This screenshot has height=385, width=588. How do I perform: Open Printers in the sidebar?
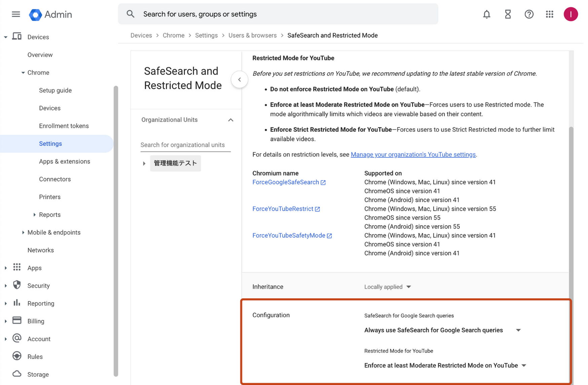point(50,197)
